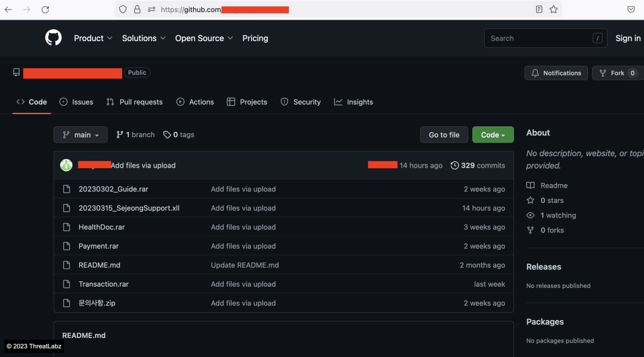This screenshot has height=357, width=644.
Task: Click the tracking protection shield in address bar
Action: point(122,10)
